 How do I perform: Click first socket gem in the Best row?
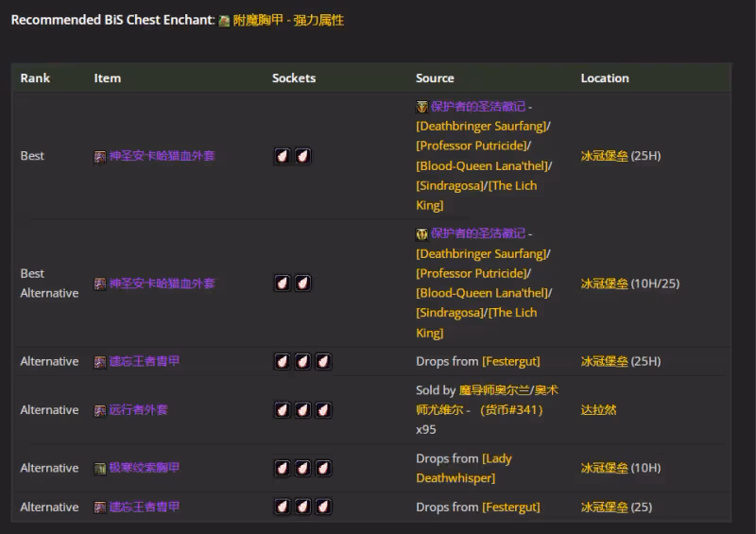tap(283, 156)
